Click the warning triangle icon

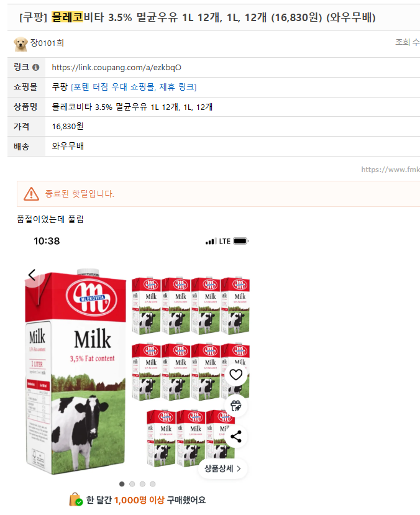[x=31, y=194]
